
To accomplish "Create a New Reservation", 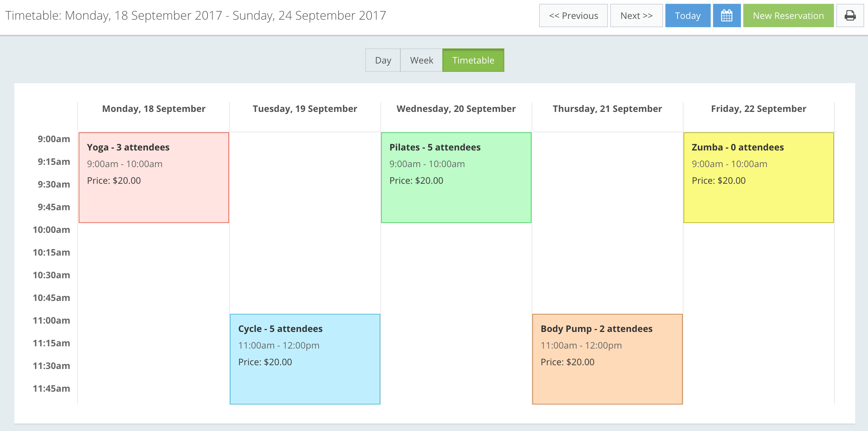I will (788, 16).
